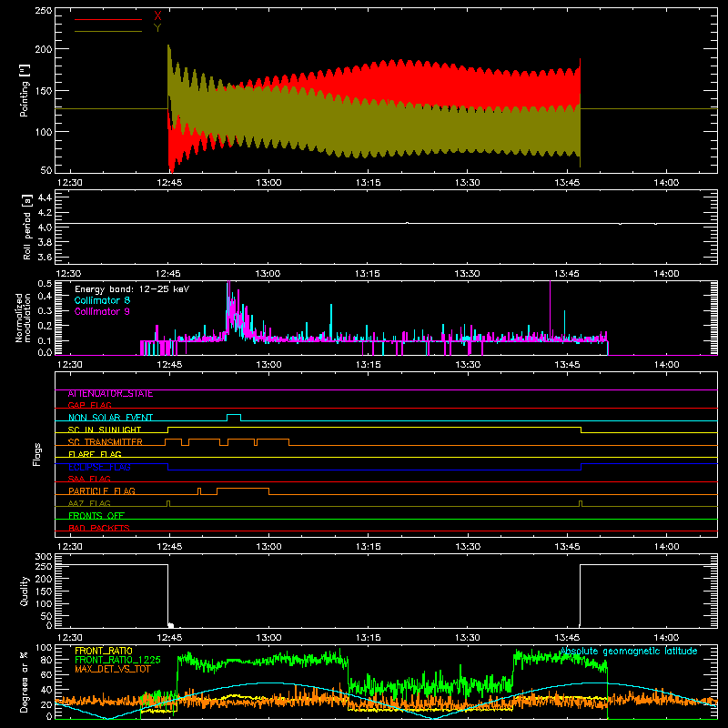Viewport: 728px width, 728px height.
Task: Click the vertical Flags axis title
Action: (36, 454)
